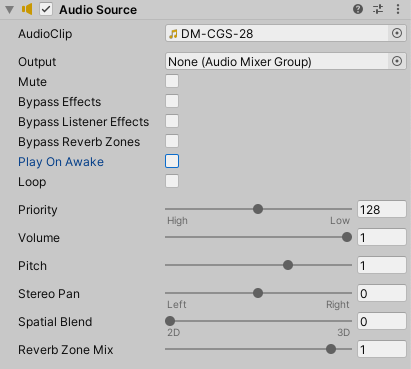This screenshot has height=369, width=411.
Task: Open the Output object picker circle
Action: click(397, 61)
